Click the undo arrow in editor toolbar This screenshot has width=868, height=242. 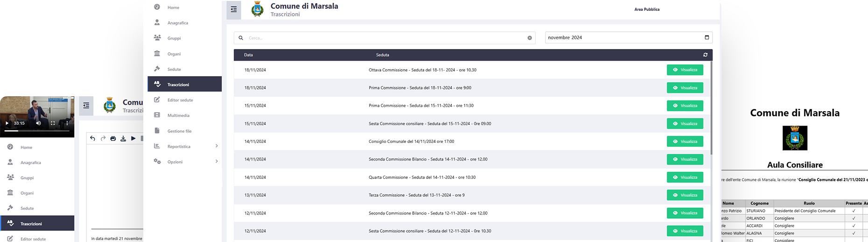pos(92,138)
